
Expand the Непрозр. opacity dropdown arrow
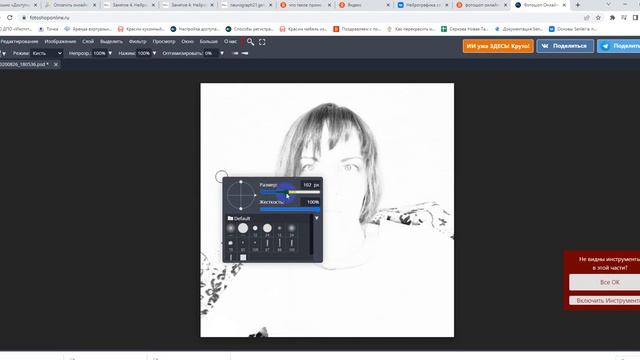pyautogui.click(x=110, y=53)
